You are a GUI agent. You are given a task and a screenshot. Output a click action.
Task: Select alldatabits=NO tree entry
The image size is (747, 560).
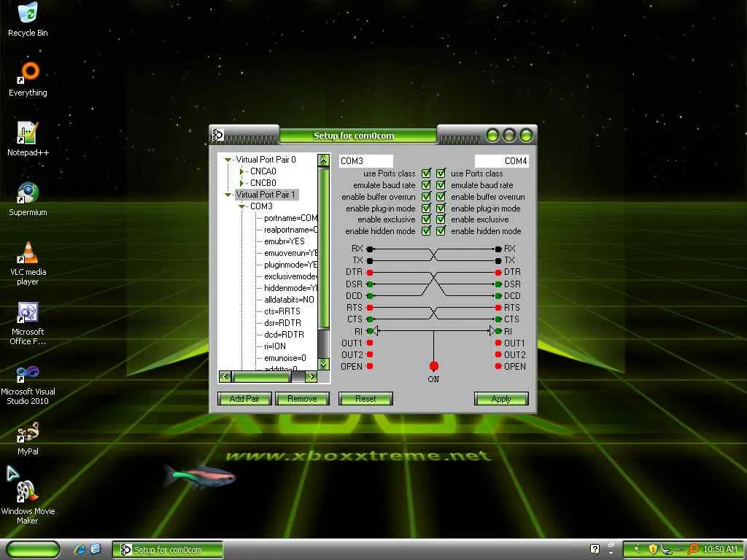[289, 300]
